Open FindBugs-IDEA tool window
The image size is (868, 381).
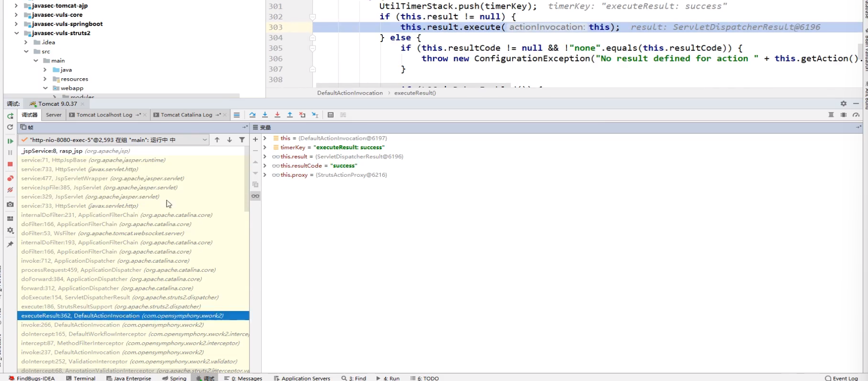pos(31,378)
